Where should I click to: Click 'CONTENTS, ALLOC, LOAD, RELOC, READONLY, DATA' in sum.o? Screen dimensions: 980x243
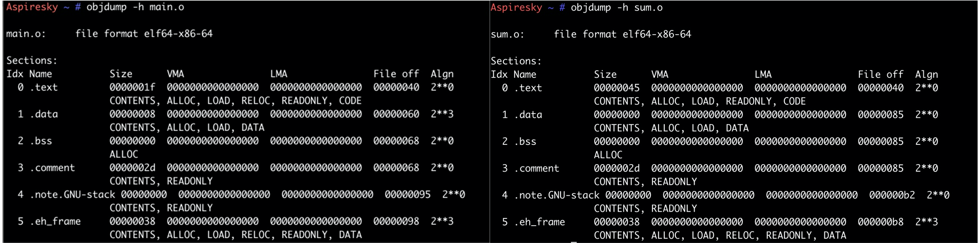point(720,235)
